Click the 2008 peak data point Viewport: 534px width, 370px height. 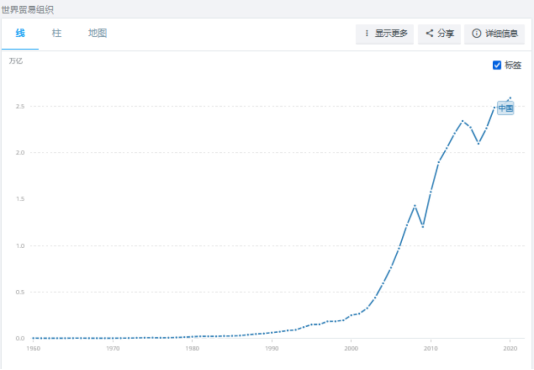point(415,206)
